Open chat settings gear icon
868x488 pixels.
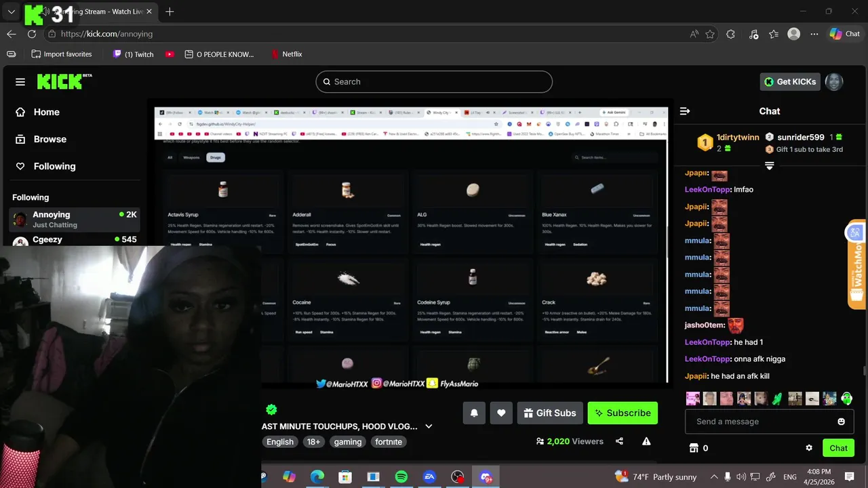809,448
